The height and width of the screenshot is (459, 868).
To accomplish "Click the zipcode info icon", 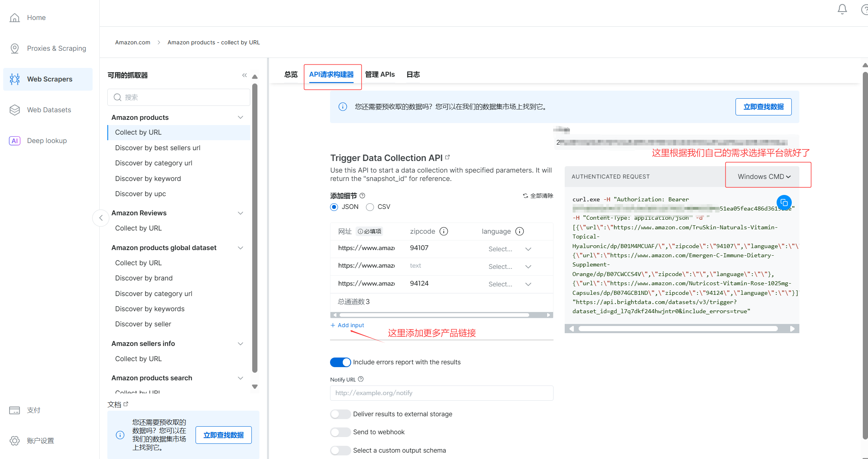I will click(444, 231).
